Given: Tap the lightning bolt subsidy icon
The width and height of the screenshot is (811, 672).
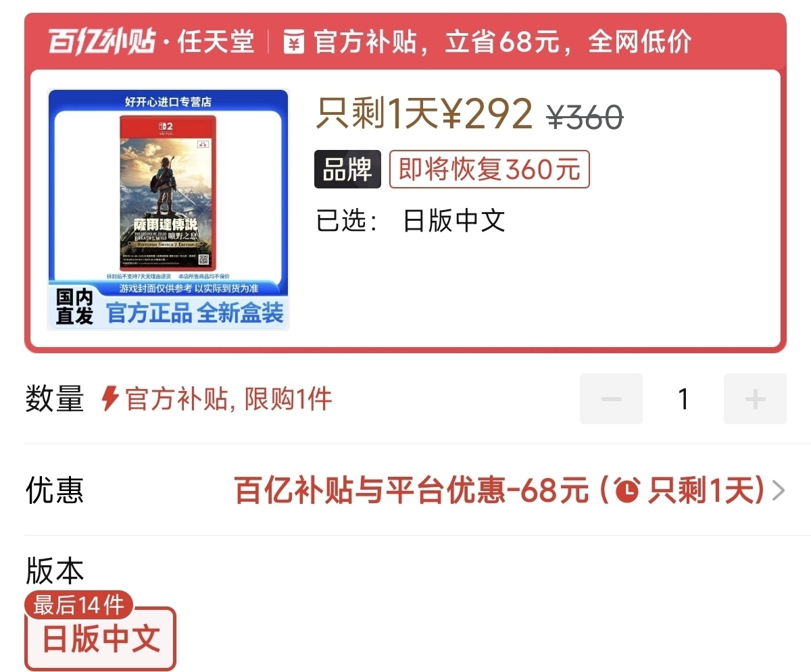Looking at the screenshot, I should pyautogui.click(x=110, y=399).
